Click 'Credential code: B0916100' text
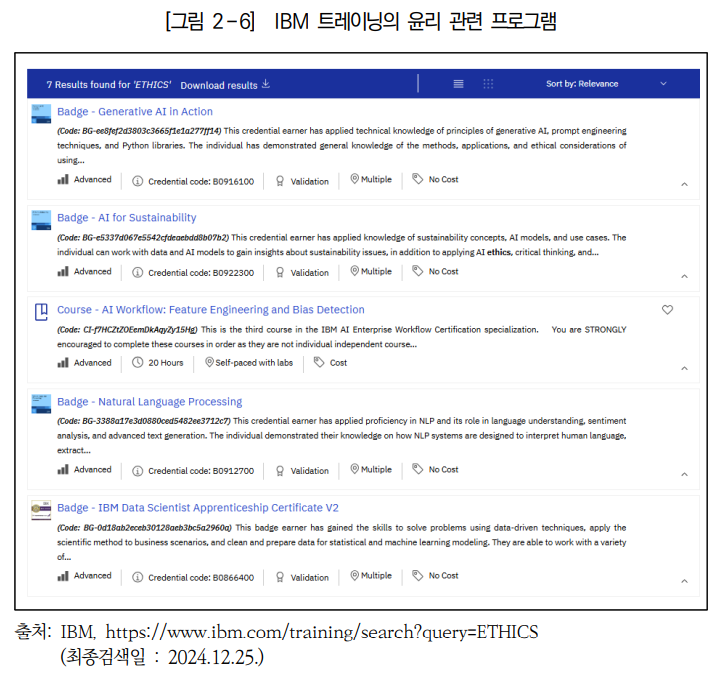The width and height of the screenshot is (720, 673). 201,182
